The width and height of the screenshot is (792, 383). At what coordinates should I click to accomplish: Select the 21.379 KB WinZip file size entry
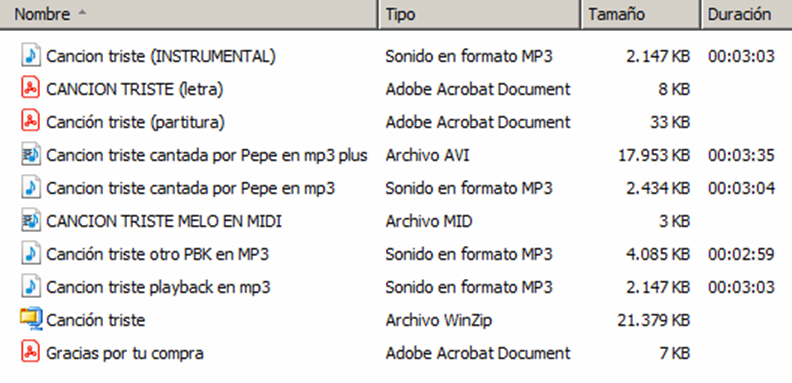pyautogui.click(x=653, y=320)
